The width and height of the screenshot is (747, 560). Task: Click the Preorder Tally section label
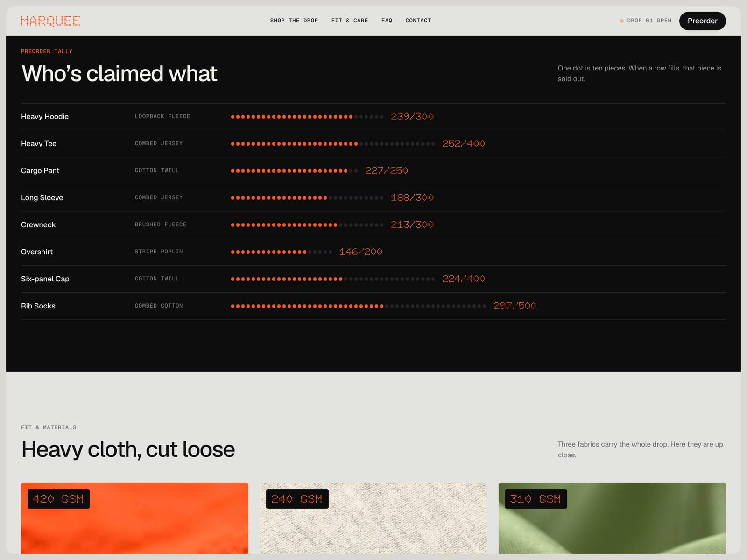pos(47,51)
